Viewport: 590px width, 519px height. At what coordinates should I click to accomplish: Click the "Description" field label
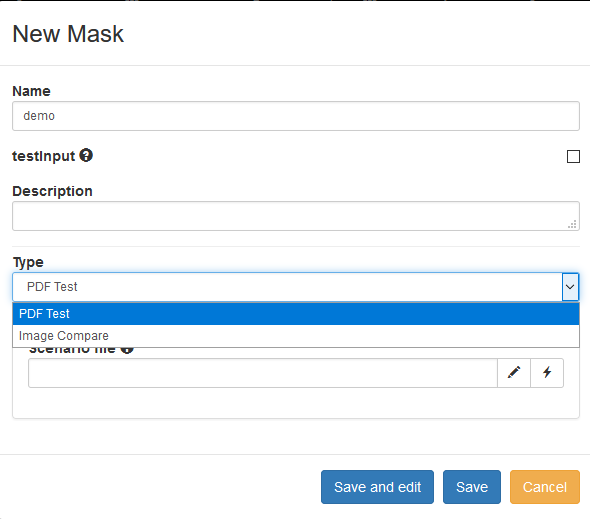(x=52, y=191)
